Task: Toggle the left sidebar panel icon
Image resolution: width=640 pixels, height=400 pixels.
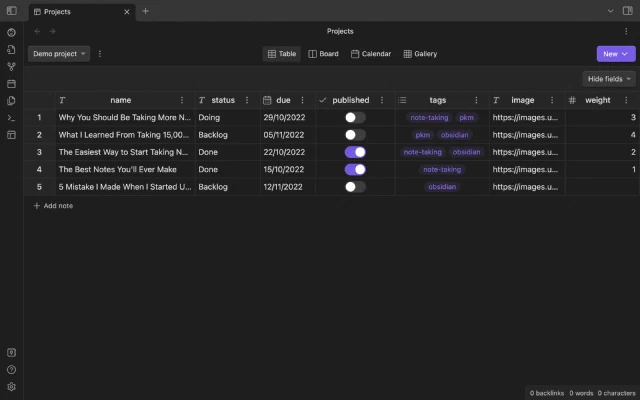Action: pos(11,11)
